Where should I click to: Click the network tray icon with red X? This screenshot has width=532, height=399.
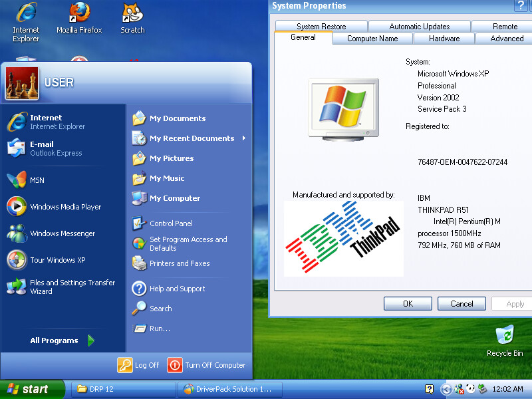(459, 389)
